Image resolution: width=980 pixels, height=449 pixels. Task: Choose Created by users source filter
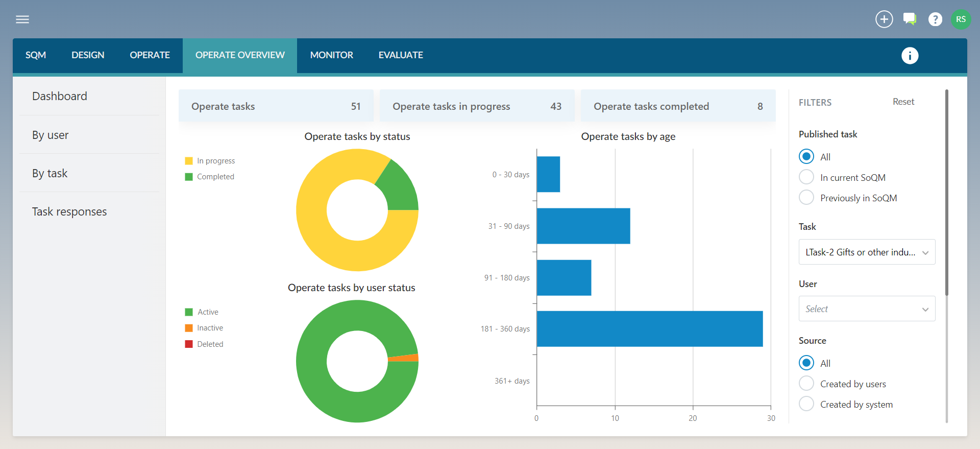pos(806,384)
